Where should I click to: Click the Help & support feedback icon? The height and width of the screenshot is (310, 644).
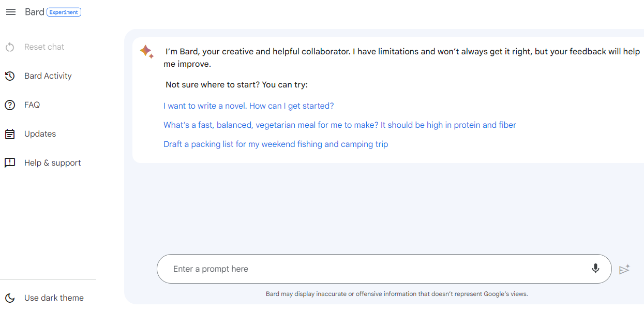pyautogui.click(x=10, y=163)
